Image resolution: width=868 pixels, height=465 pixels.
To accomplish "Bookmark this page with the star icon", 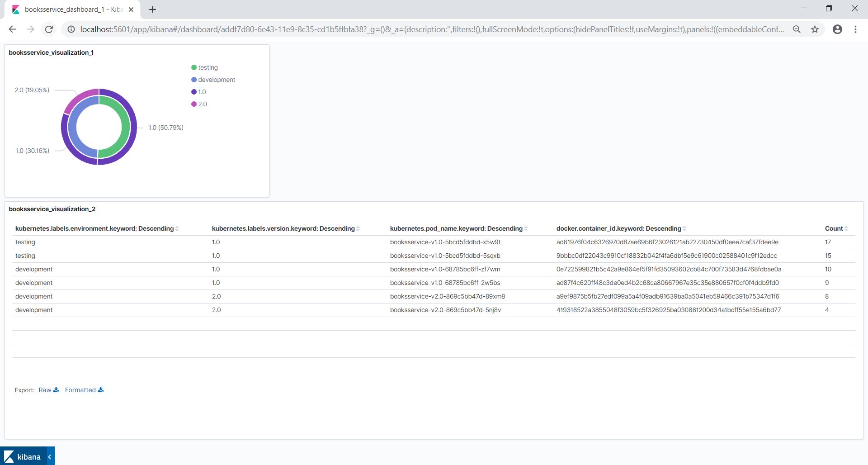I will tap(815, 29).
